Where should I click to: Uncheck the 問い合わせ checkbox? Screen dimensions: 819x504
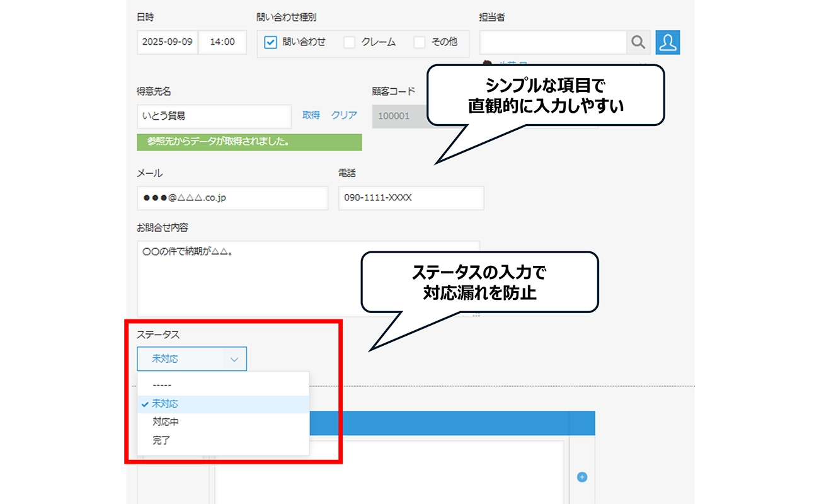pyautogui.click(x=270, y=42)
